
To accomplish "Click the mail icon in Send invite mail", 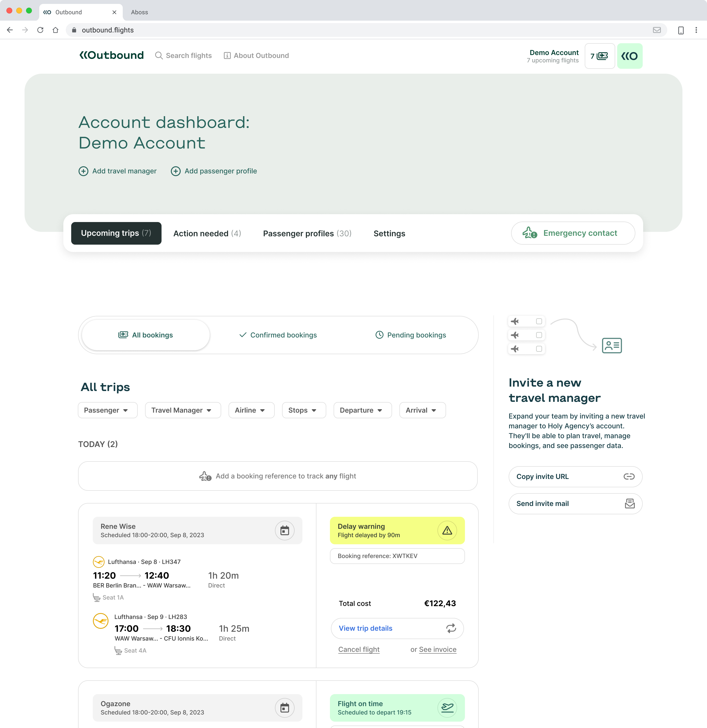I will click(x=629, y=504).
